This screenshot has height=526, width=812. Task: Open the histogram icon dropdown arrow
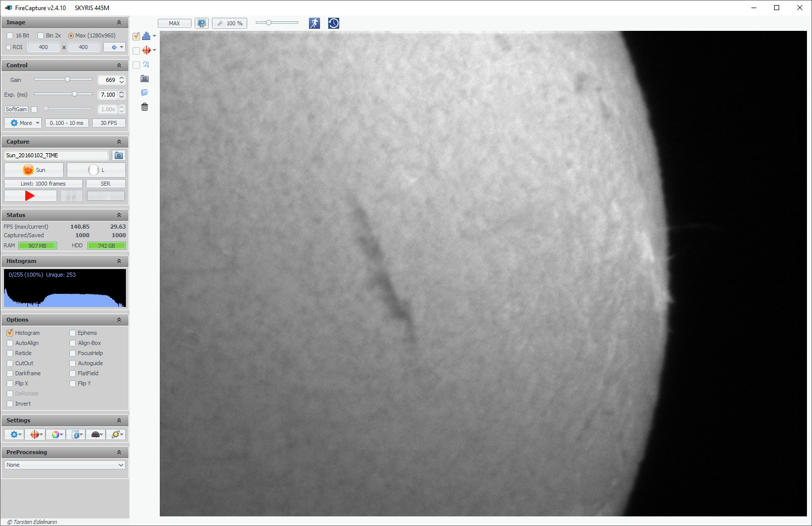coord(154,36)
